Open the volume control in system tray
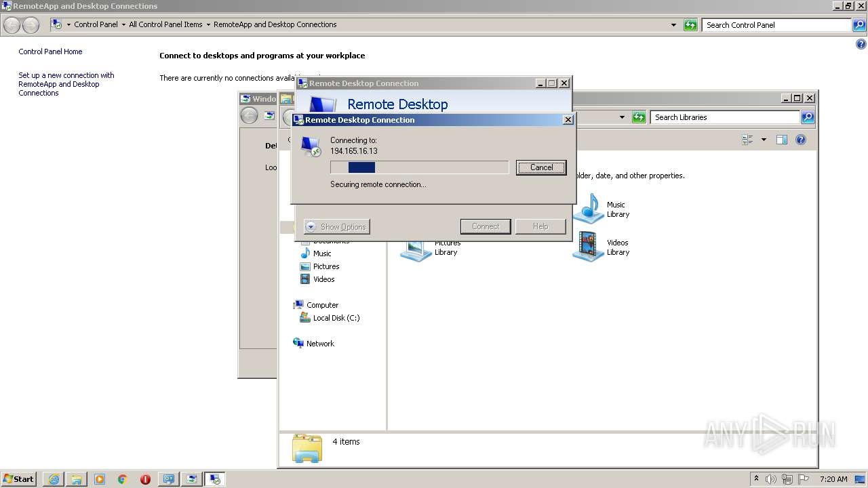Viewport: 868px width, 488px height. click(771, 479)
